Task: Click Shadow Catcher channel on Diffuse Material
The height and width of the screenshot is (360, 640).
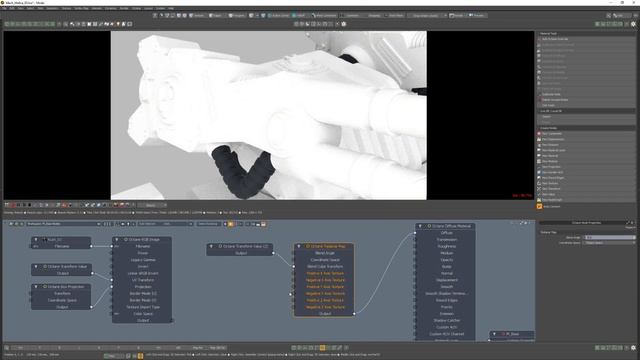Action: pyautogui.click(x=447, y=320)
